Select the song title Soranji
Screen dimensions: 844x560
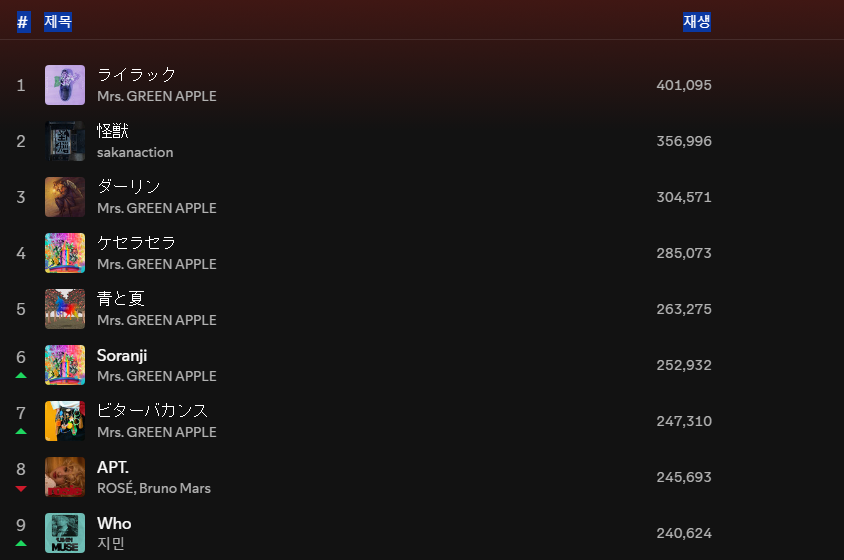pyautogui.click(x=122, y=355)
